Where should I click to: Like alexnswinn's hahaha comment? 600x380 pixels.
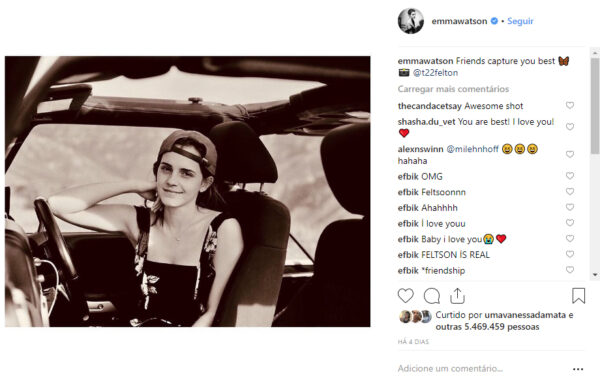(570, 154)
